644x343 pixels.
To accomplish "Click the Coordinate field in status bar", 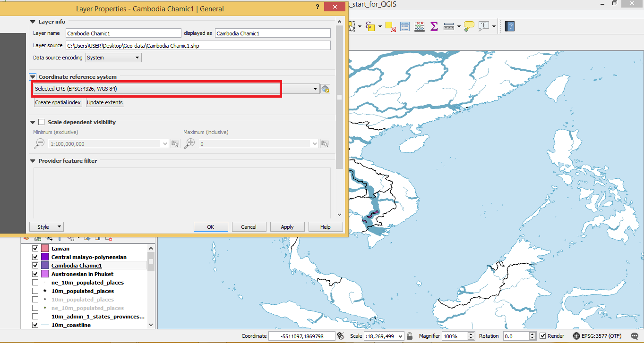I will (301, 336).
